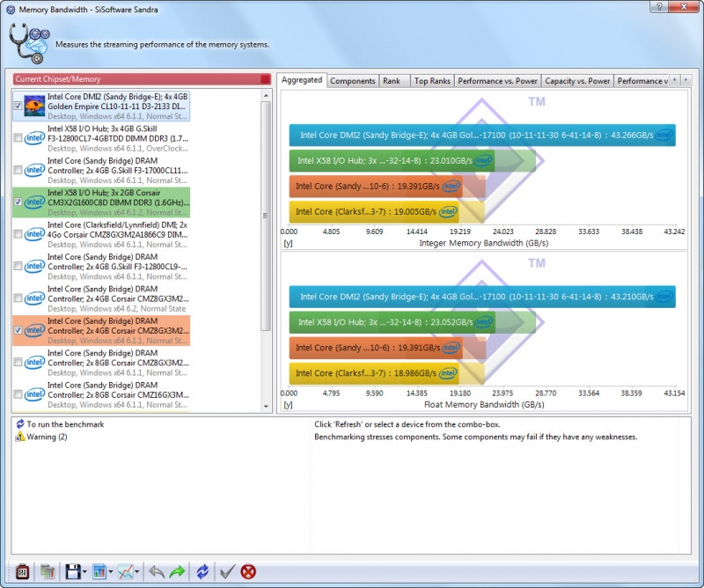Open the Top Ranks tab
Viewport: 704px width, 588px height.
[x=432, y=81]
